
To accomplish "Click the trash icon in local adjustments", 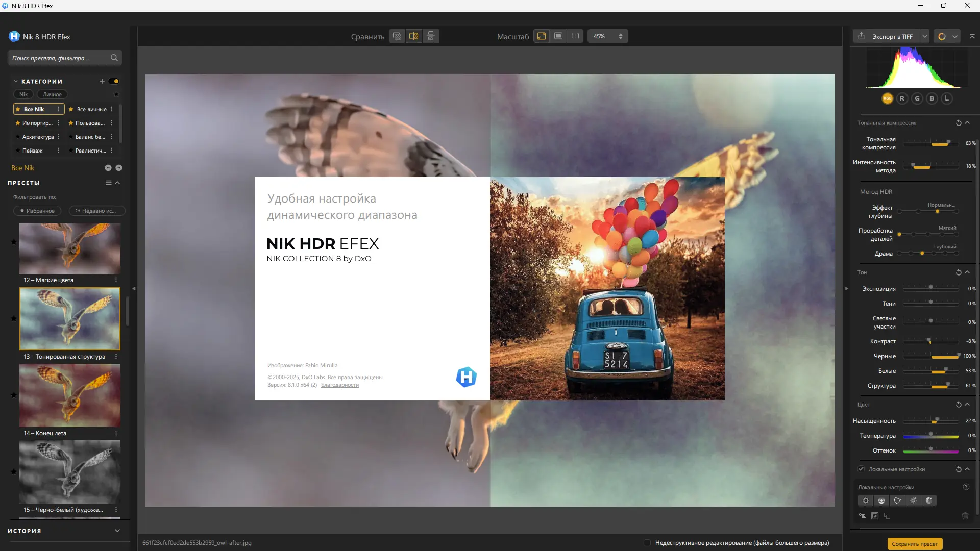I will coord(965,516).
